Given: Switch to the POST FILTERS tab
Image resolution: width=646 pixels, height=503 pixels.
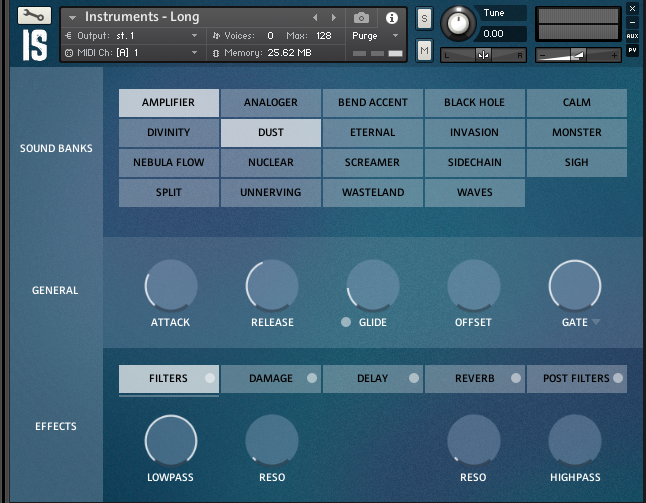Looking at the screenshot, I should click(577, 379).
